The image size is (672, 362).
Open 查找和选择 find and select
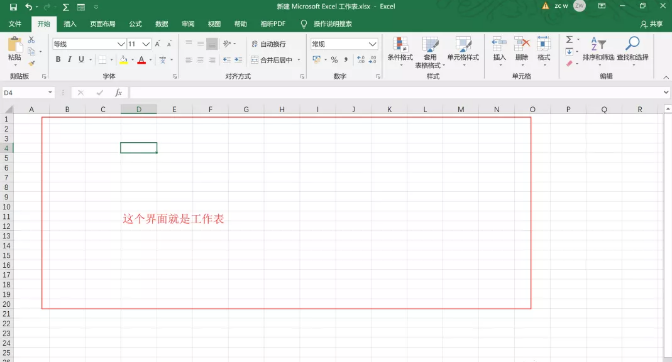633,51
